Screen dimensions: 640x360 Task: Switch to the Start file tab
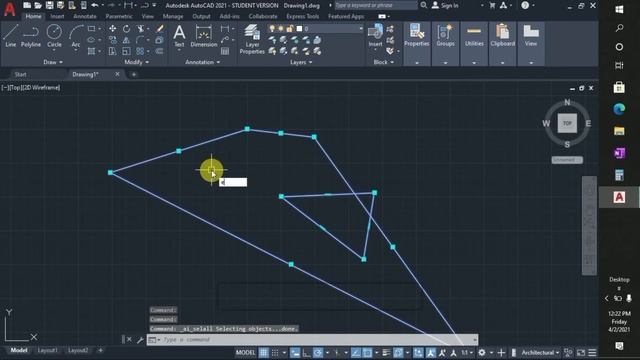(20, 74)
